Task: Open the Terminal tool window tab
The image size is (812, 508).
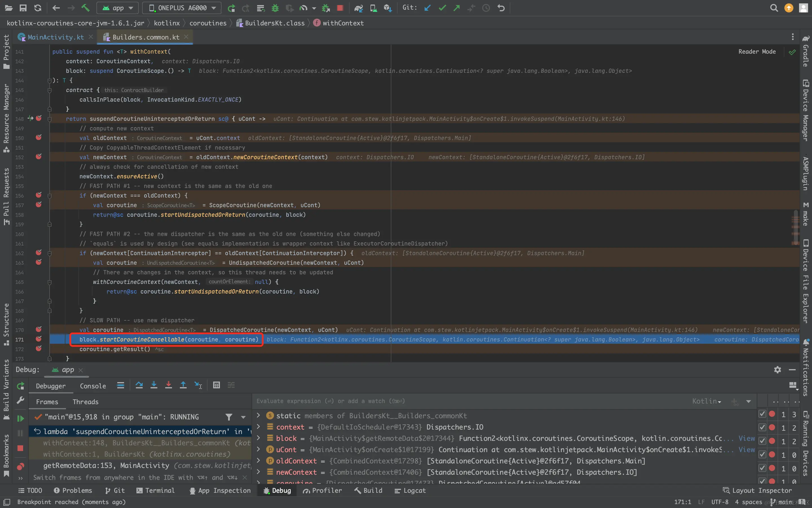Action: click(x=155, y=491)
